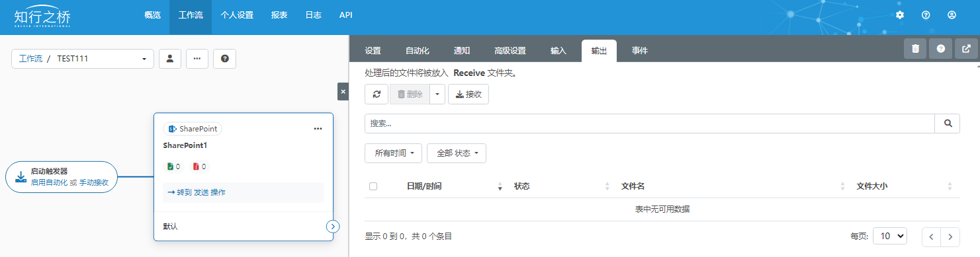Open the 全部 状态 status dropdown
The height and width of the screenshot is (257, 980).
pos(457,153)
